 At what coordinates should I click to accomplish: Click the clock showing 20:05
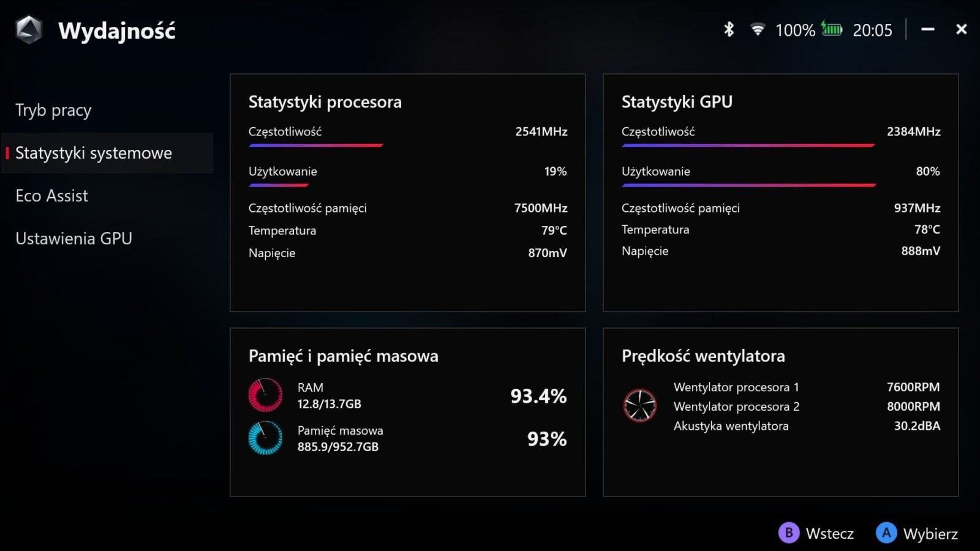click(872, 30)
